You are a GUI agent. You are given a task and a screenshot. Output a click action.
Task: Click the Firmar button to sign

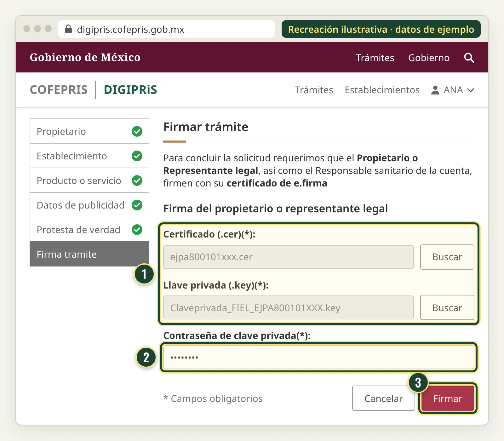tap(448, 398)
